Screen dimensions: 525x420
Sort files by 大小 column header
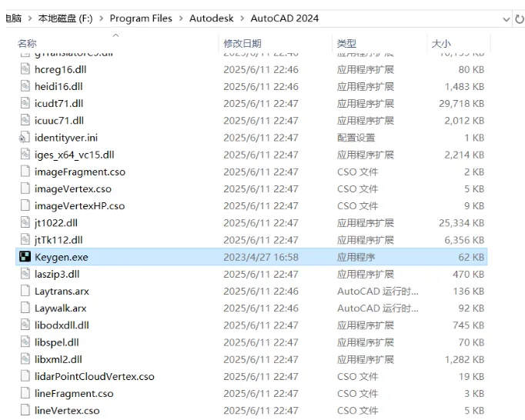pyautogui.click(x=441, y=44)
